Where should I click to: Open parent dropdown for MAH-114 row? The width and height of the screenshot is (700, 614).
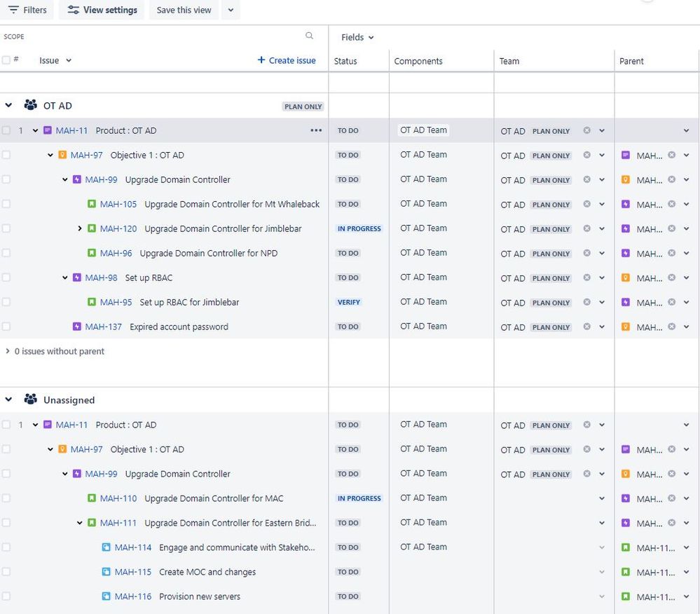[x=686, y=547]
